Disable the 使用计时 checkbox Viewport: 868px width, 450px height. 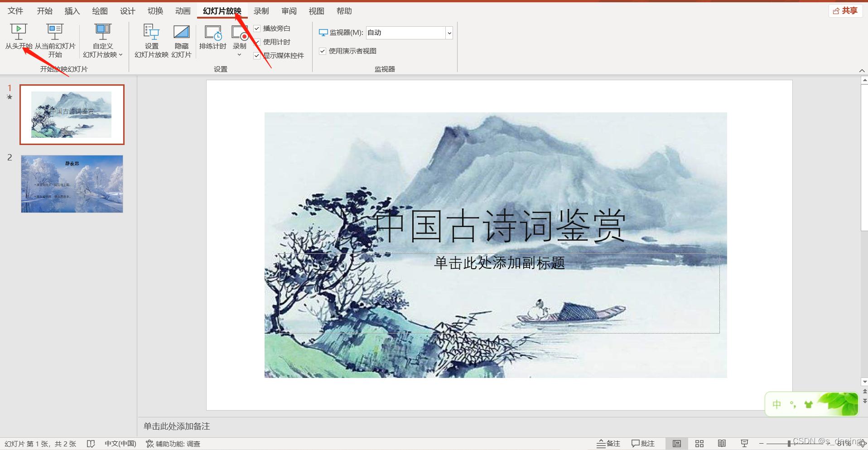point(257,42)
